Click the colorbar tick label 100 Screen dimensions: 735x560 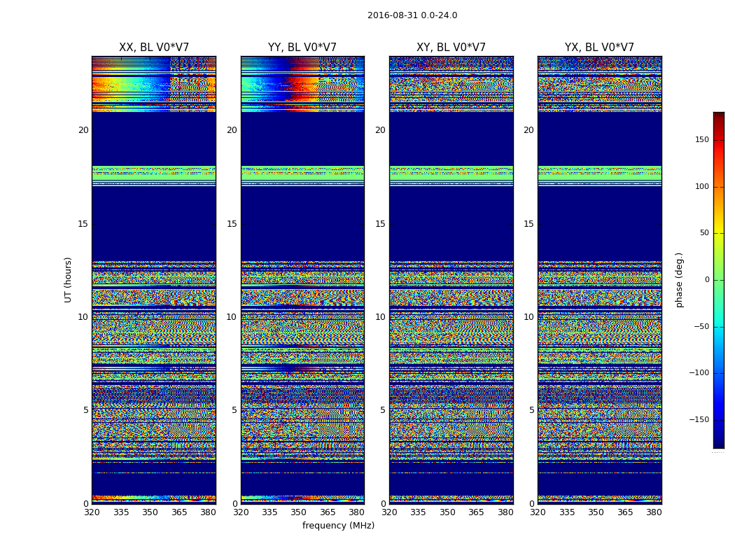click(702, 186)
